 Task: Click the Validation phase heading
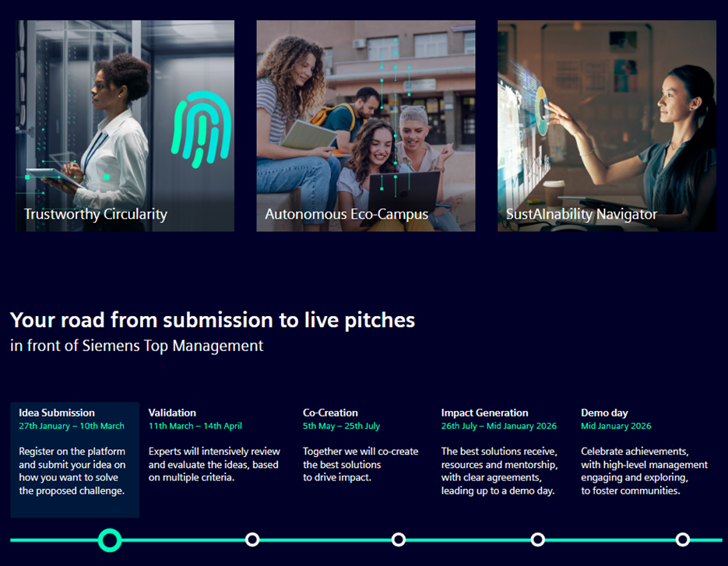coord(172,413)
